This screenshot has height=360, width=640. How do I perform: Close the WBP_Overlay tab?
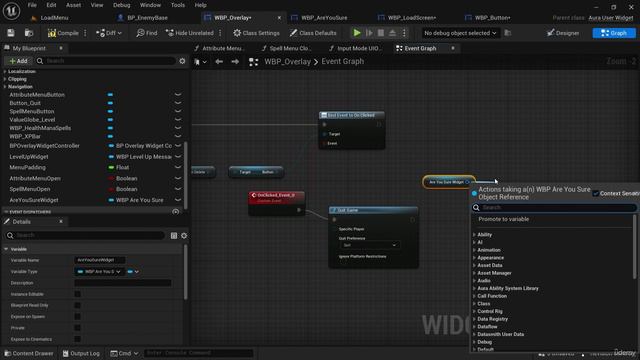coord(279,18)
